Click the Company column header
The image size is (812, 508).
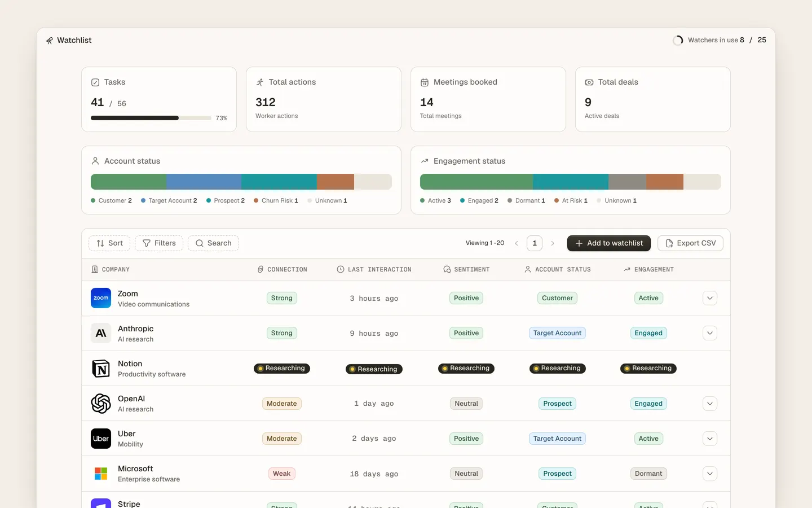(x=111, y=270)
